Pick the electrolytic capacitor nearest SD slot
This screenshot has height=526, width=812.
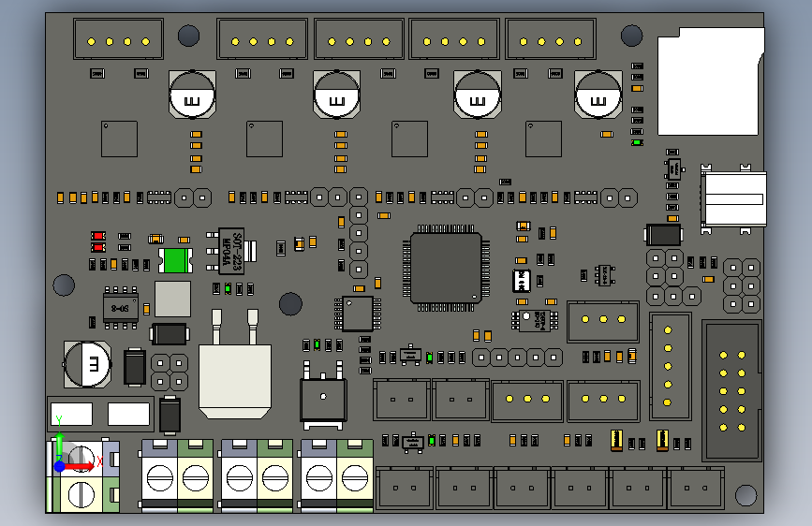coord(598,95)
